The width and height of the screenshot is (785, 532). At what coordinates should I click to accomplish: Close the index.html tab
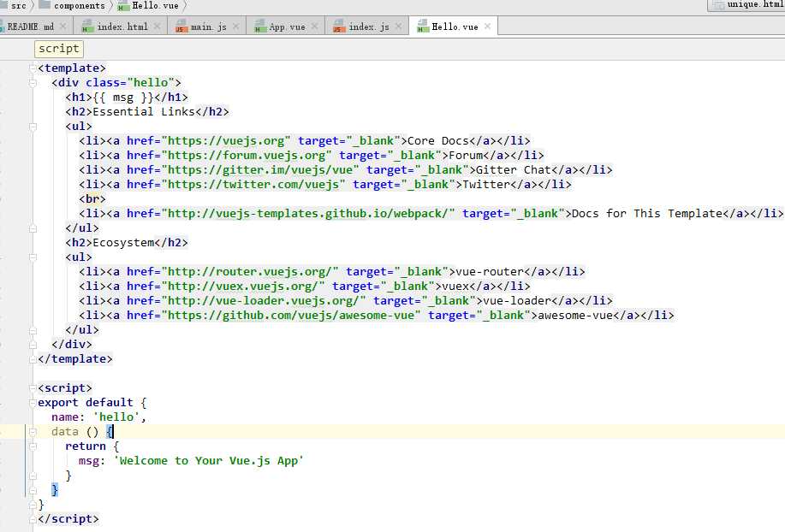[157, 26]
